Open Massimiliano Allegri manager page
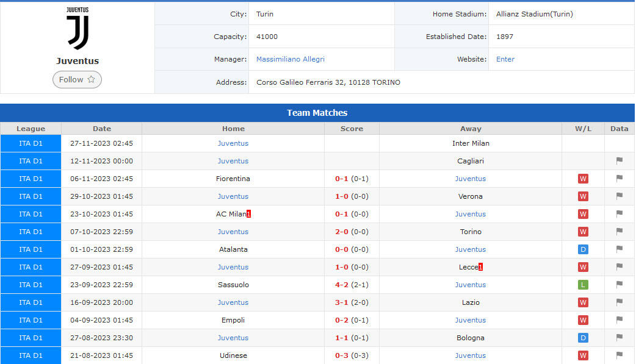The height and width of the screenshot is (364, 636). click(x=291, y=59)
